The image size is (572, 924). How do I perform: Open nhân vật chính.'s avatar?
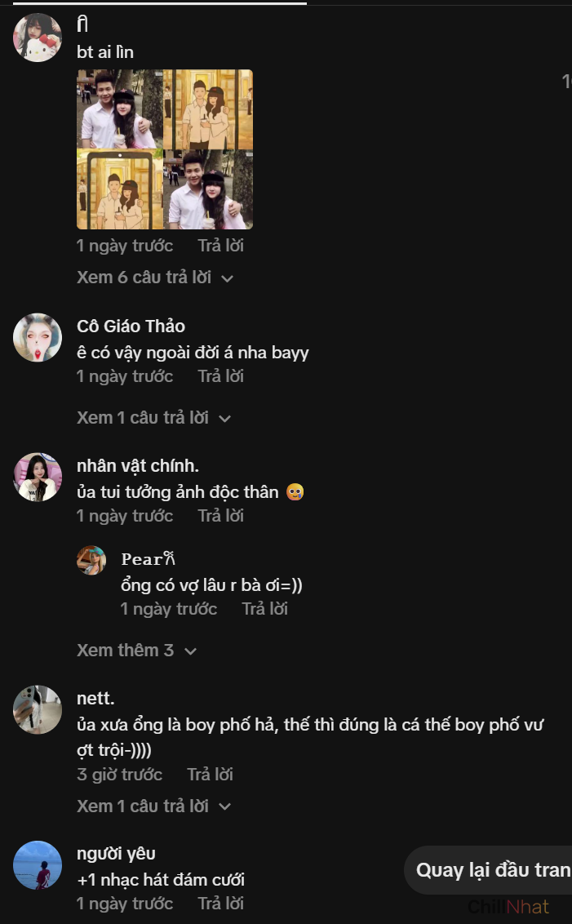(x=38, y=477)
